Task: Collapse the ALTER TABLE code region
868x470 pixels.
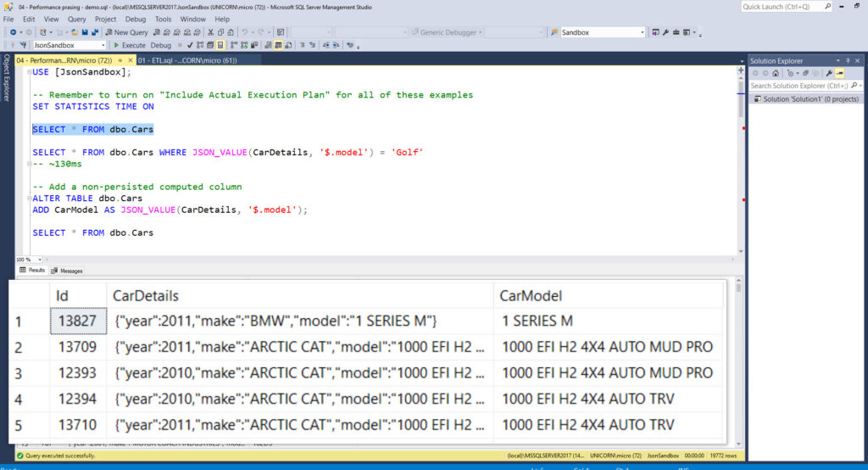Action: pos(30,199)
